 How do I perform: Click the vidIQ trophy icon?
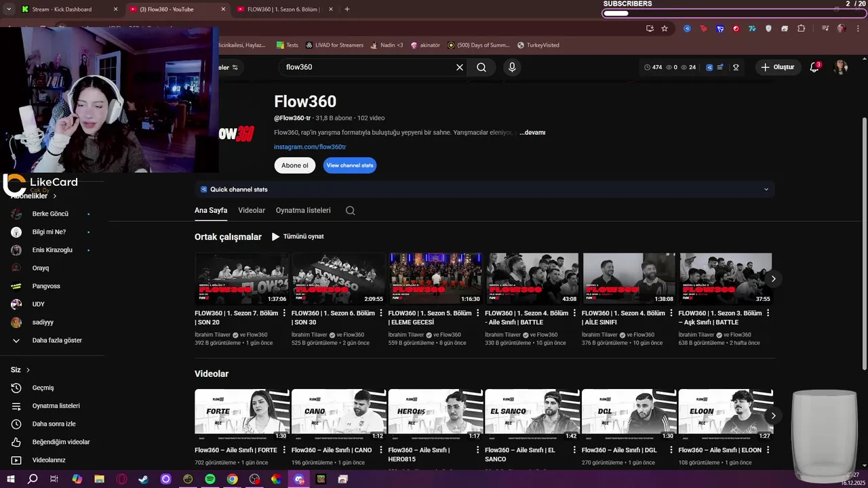tap(736, 67)
